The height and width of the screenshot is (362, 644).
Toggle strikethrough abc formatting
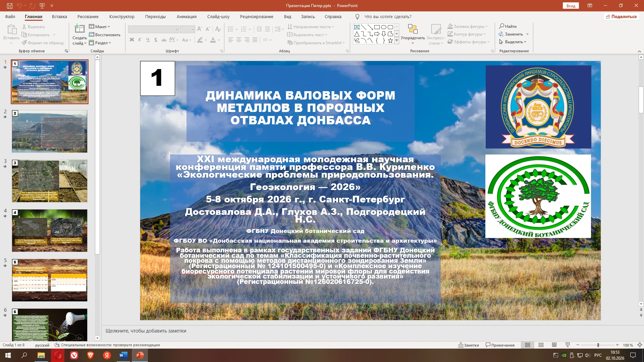(x=164, y=40)
